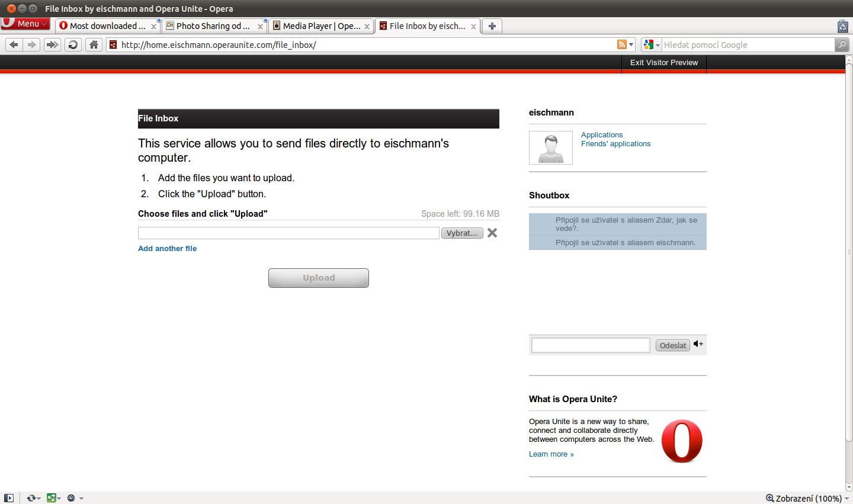Click the Shoutbox message input

(591, 345)
